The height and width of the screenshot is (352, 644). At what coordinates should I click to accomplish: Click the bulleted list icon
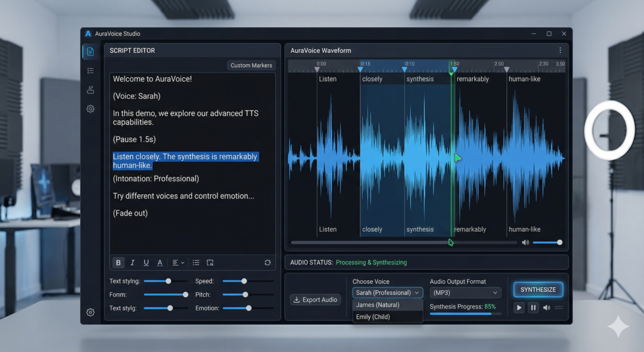196,263
